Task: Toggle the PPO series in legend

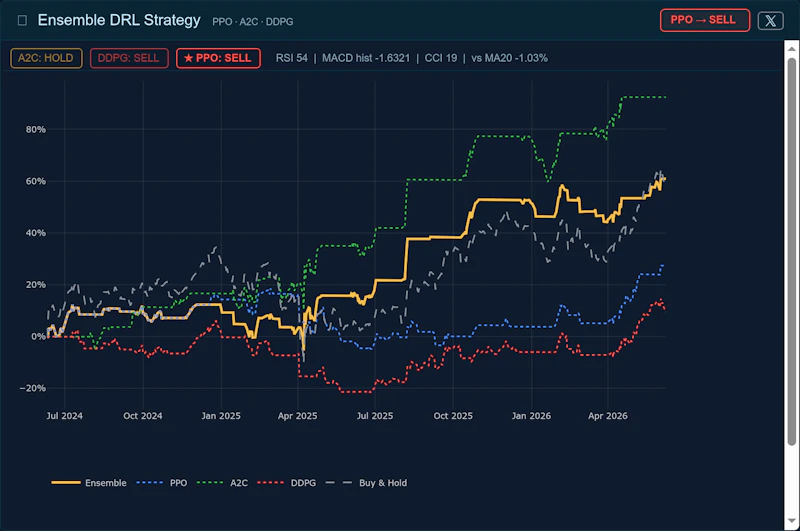Action: click(x=162, y=483)
